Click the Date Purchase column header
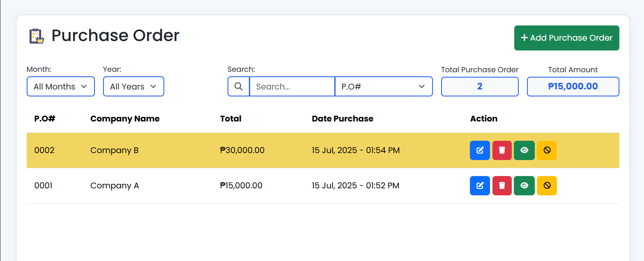 (343, 119)
